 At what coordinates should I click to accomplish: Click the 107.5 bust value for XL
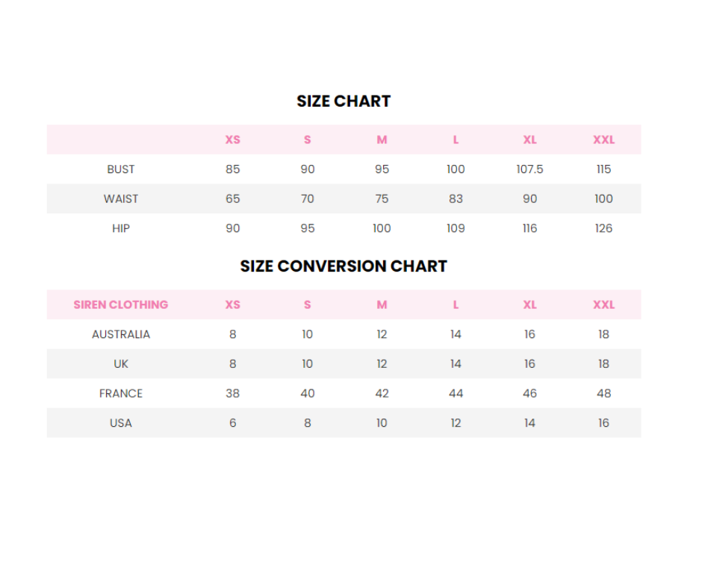(529, 169)
